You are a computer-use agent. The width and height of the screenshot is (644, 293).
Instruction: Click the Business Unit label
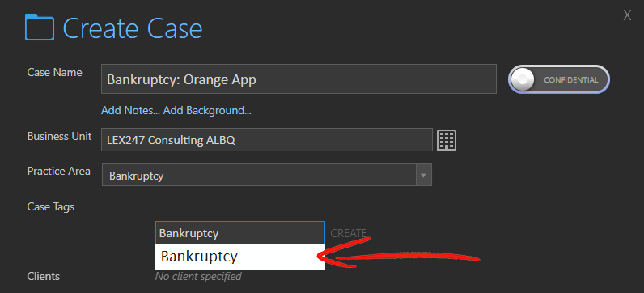pyautogui.click(x=60, y=136)
